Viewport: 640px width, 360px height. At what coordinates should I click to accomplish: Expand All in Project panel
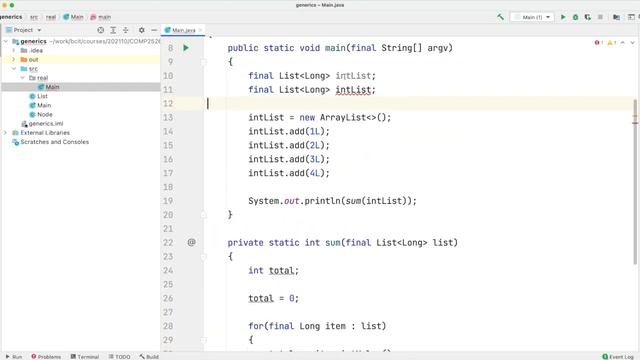tap(113, 30)
